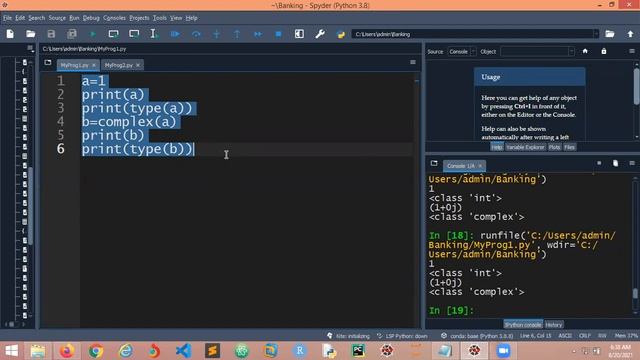Open the File menu

pos(7,18)
